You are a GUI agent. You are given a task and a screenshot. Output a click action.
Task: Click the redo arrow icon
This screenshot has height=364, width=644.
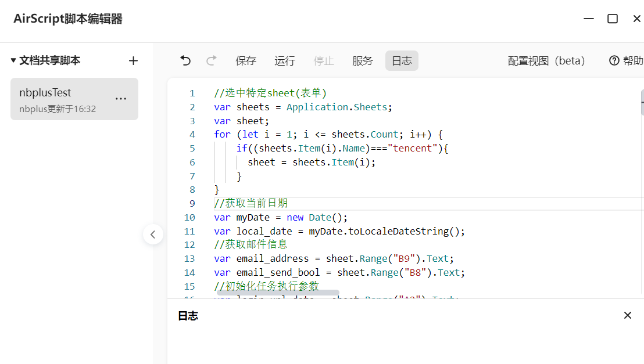[x=212, y=60]
